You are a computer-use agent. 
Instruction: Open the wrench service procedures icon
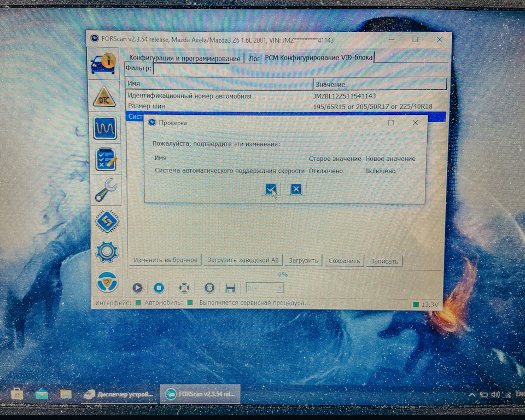click(x=106, y=190)
